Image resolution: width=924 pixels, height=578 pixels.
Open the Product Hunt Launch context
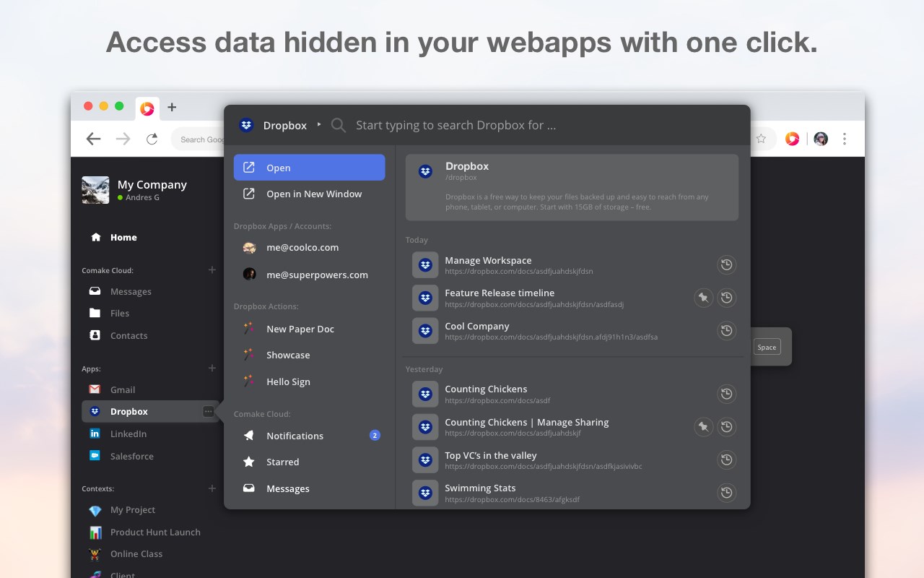155,532
